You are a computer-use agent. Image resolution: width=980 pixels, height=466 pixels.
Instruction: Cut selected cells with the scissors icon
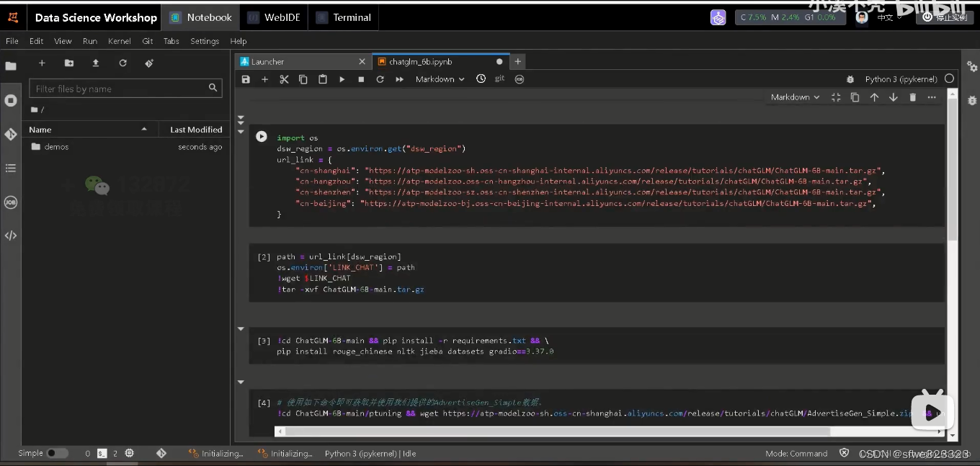pos(284,79)
